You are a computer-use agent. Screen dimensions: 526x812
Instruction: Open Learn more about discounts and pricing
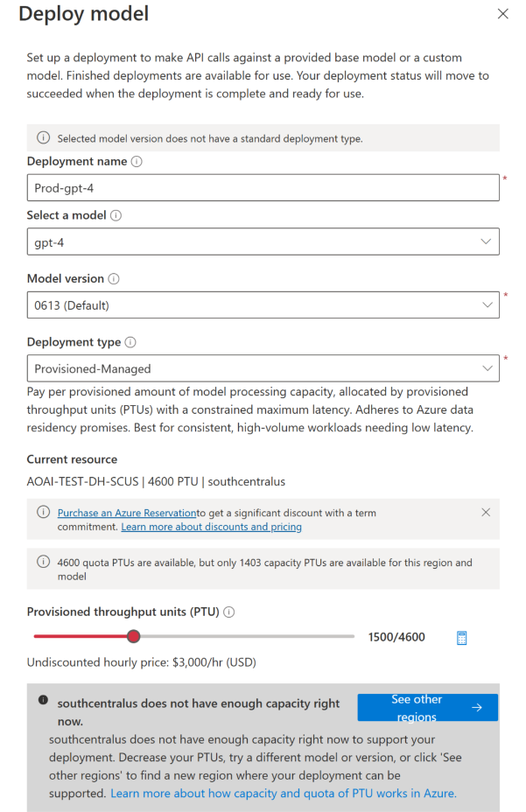click(211, 527)
